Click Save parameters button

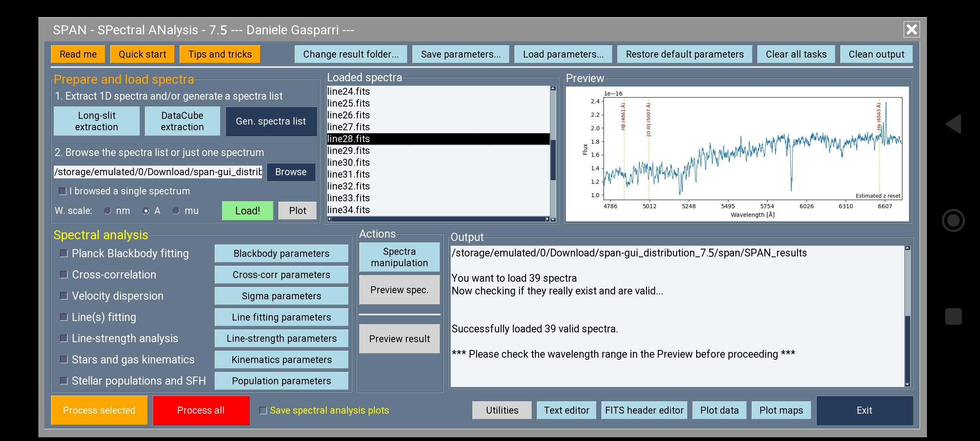(x=461, y=54)
